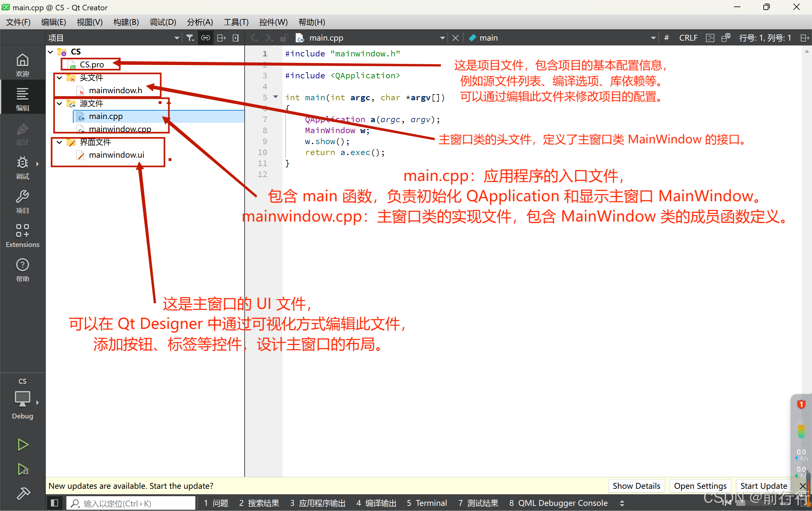Image resolution: width=812 pixels, height=511 pixels.
Task: Click the green Run button
Action: [x=22, y=445]
